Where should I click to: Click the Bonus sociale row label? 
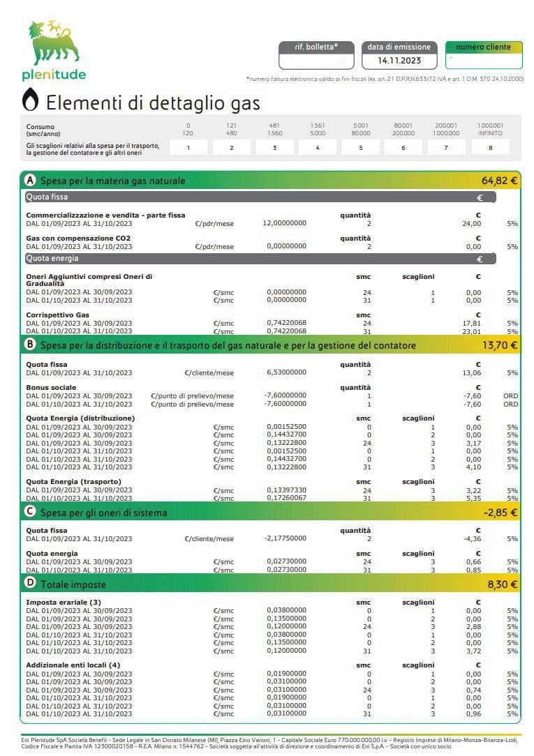coord(51,387)
